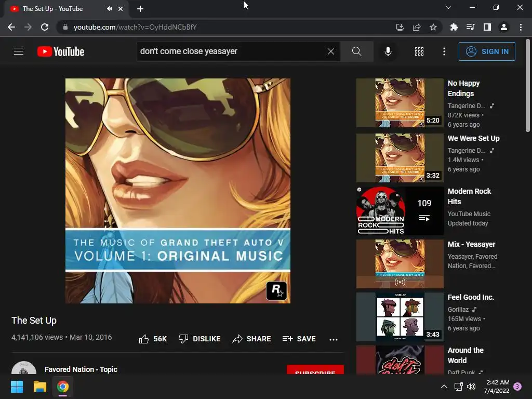Click the browser address bar URL
532x399 pixels.
tap(135, 27)
